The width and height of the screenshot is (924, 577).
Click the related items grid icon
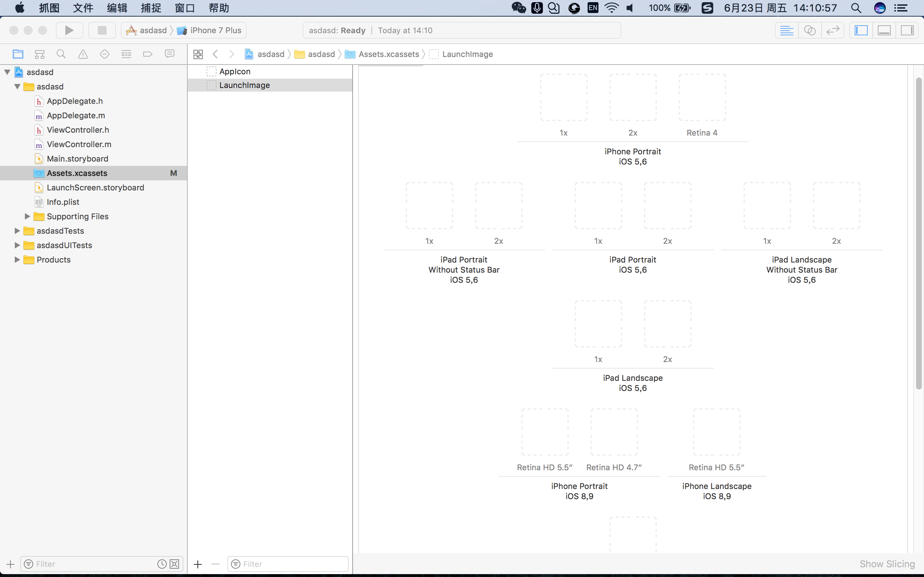pos(198,54)
